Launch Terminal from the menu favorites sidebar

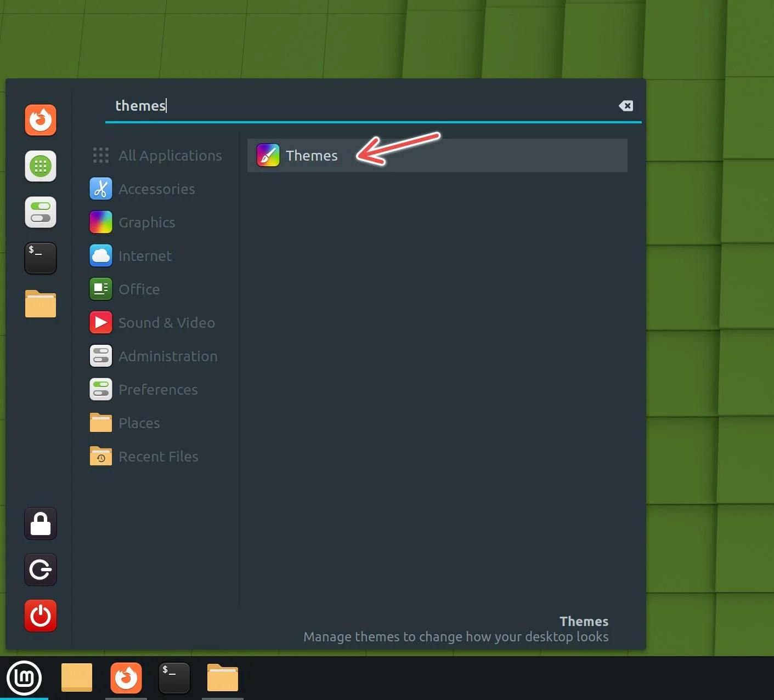41,258
